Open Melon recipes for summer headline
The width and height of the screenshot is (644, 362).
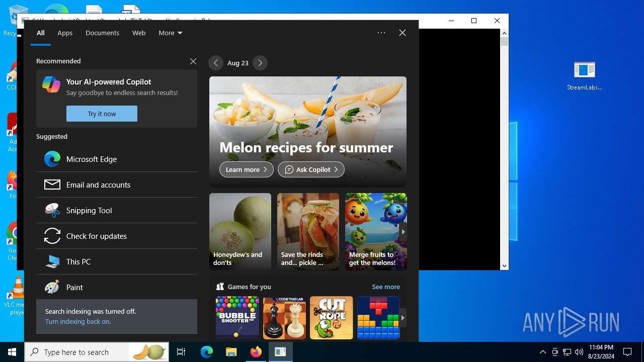306,147
